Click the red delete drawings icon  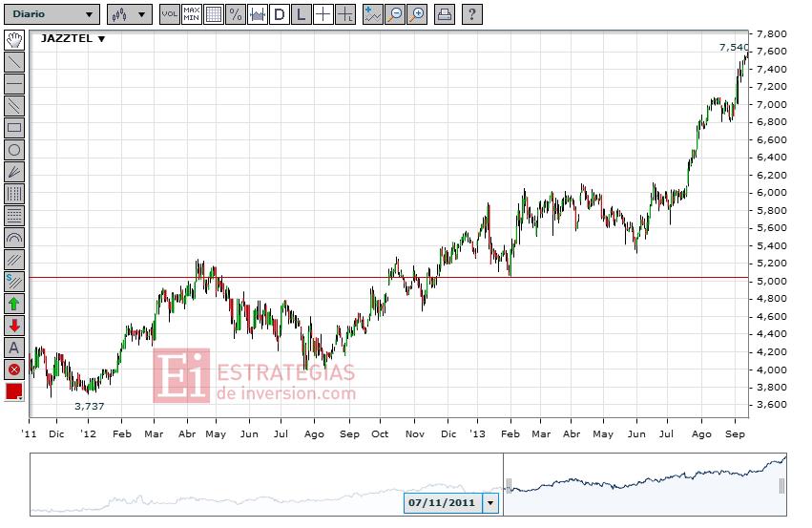click(x=14, y=370)
